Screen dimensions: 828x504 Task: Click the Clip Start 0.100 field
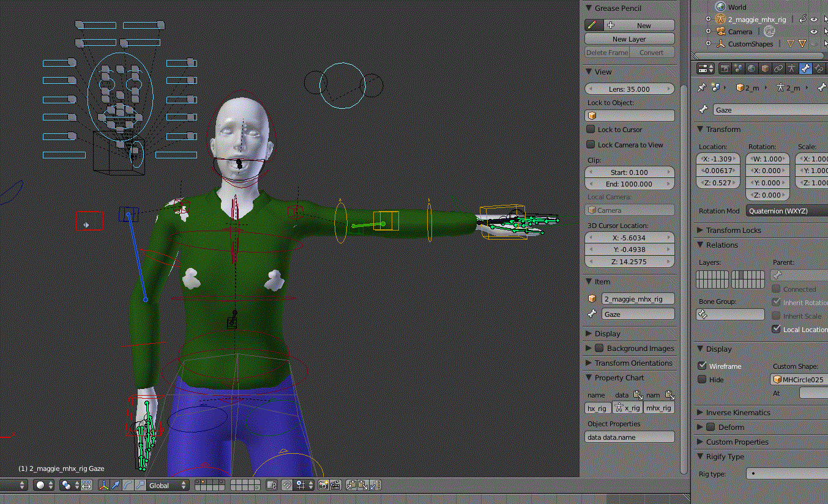pos(630,172)
